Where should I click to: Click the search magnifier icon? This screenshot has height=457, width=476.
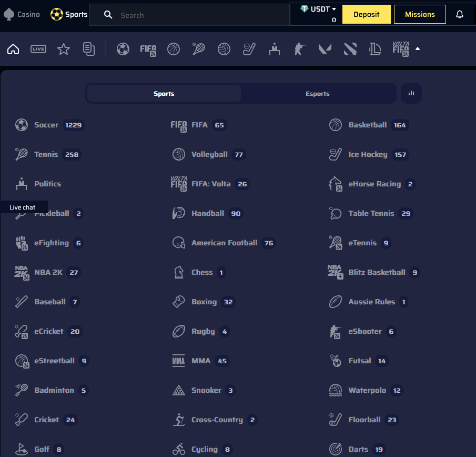(x=108, y=15)
